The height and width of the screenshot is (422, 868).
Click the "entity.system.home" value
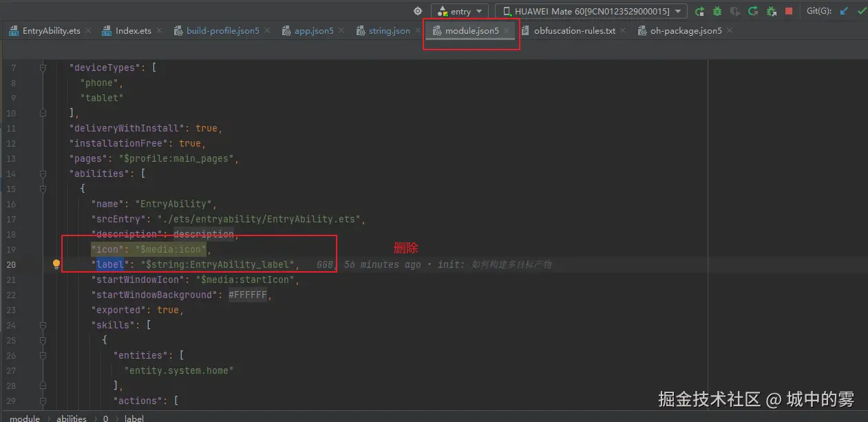[x=179, y=370]
